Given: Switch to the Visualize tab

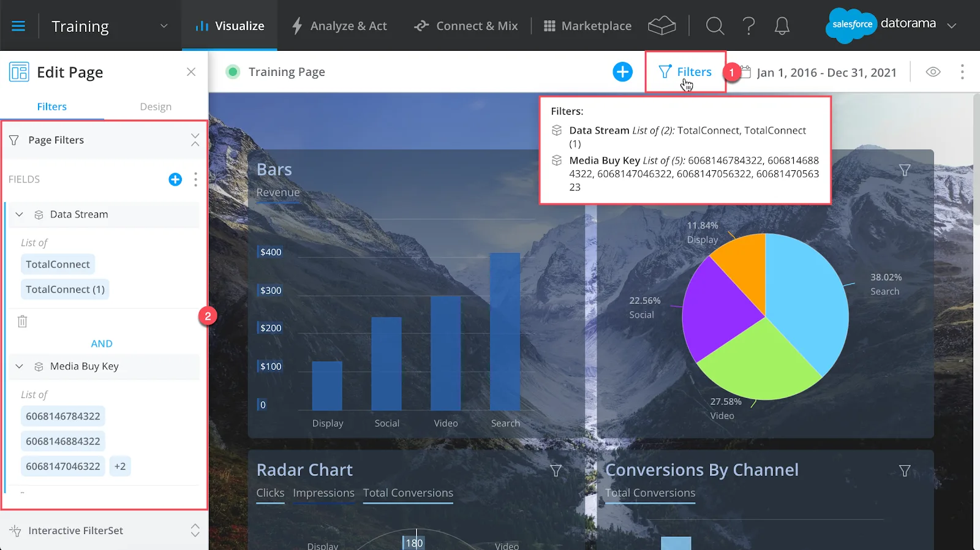Looking at the screenshot, I should tap(230, 26).
